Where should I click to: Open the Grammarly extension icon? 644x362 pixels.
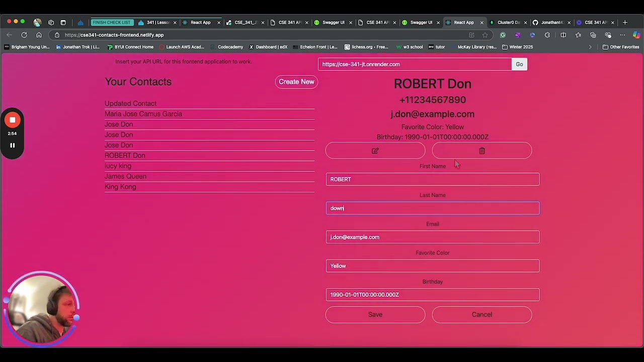503,35
